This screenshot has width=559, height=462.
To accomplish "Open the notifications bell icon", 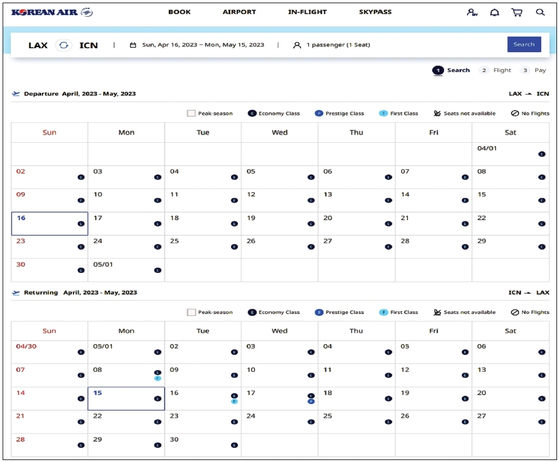I will (494, 12).
